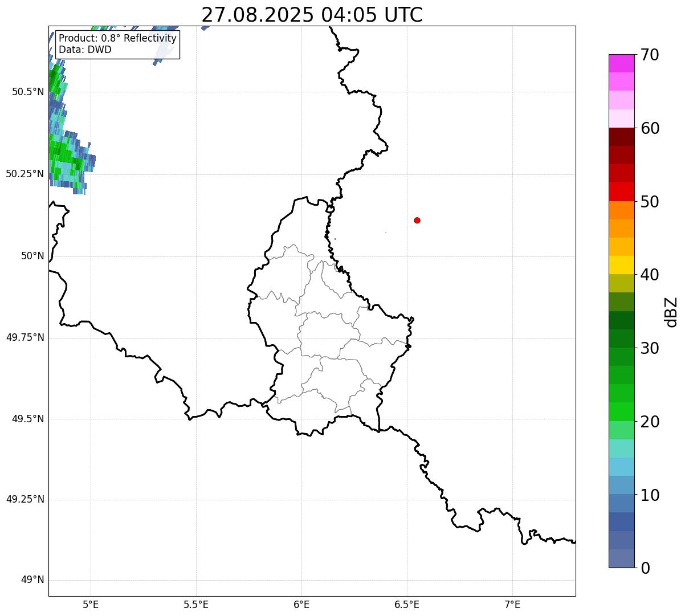Viewport: 685px width, 616px height.
Task: Click the 60 colorbar tick label
Action: pos(650,128)
